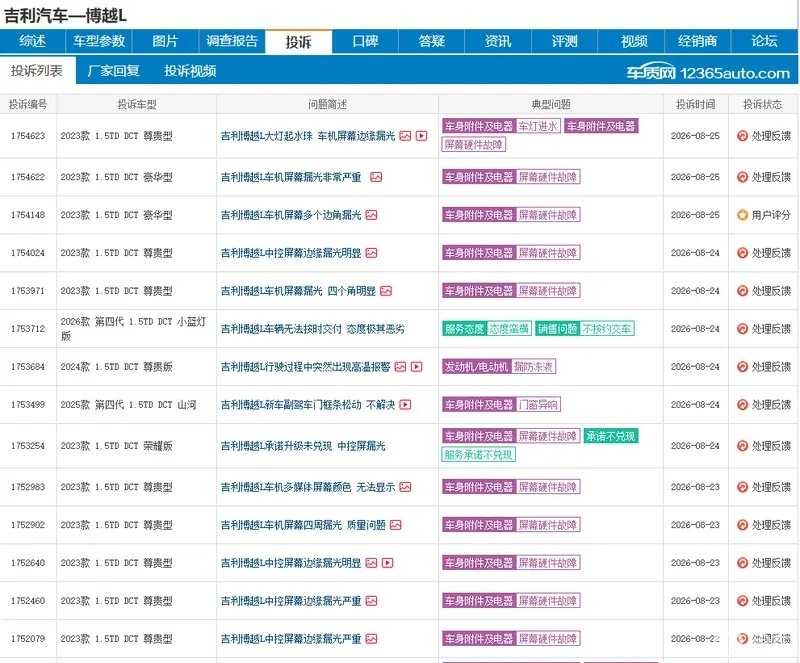
Task: Open complaint 吉利博越L车机多媒体屏幕颜色 无法显示
Action: click(308, 487)
